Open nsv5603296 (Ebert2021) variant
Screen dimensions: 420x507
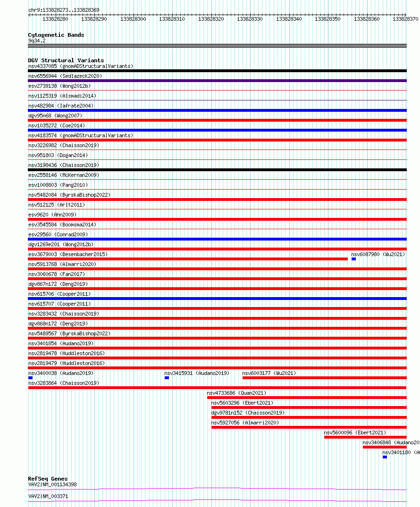[x=242, y=403]
